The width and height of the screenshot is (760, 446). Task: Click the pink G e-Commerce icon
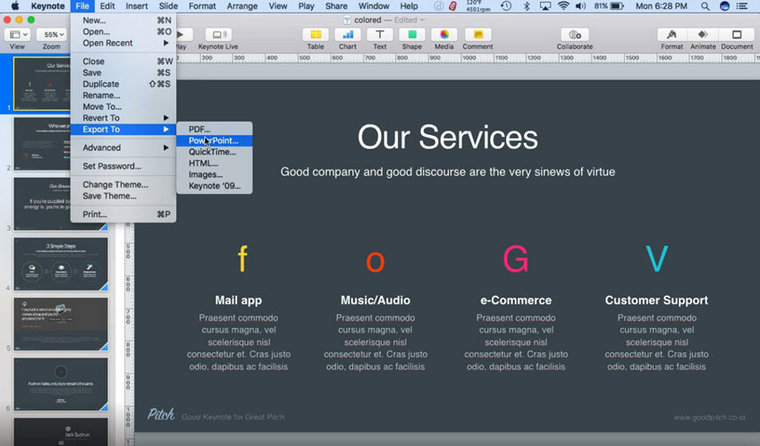(x=515, y=259)
